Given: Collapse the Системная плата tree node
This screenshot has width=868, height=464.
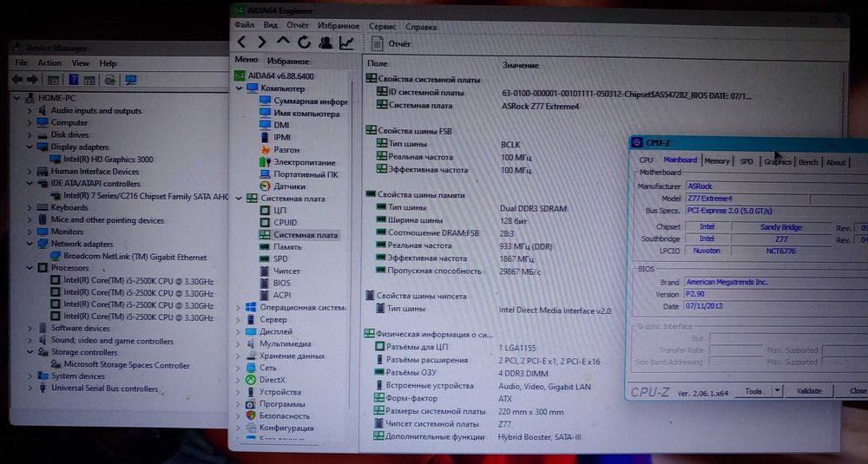Looking at the screenshot, I should point(240,199).
